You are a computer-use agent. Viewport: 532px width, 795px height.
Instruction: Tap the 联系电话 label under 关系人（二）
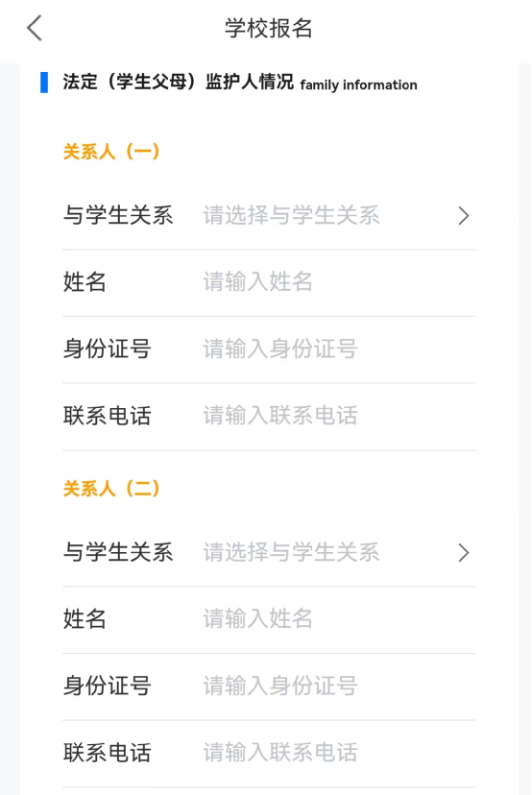pyautogui.click(x=107, y=753)
